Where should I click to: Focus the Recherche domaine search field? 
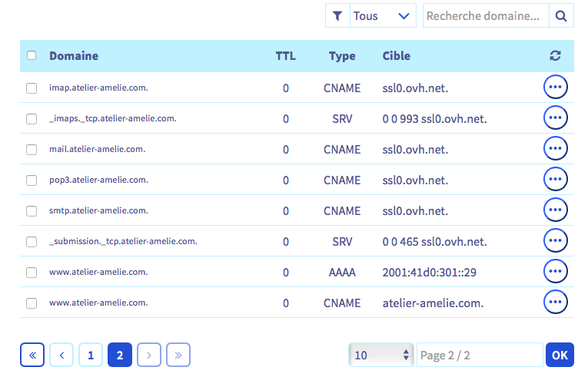[x=485, y=15]
